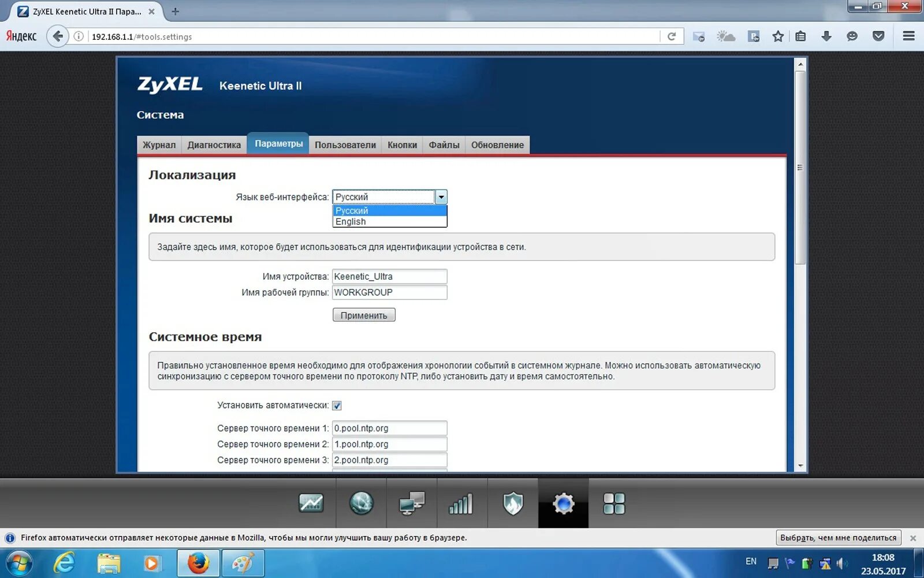Launch Internet Explorer from taskbar
The height and width of the screenshot is (578, 924).
coord(64,563)
